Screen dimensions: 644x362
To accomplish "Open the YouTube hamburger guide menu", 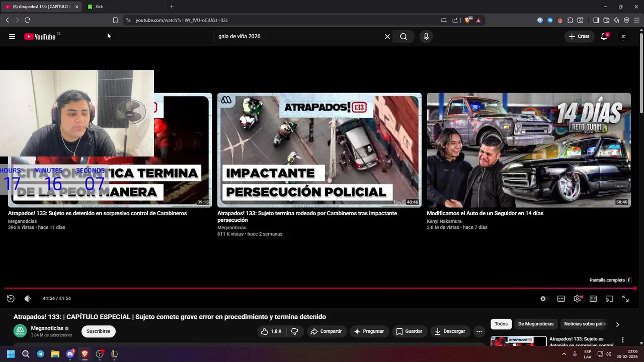I will coord(12,36).
